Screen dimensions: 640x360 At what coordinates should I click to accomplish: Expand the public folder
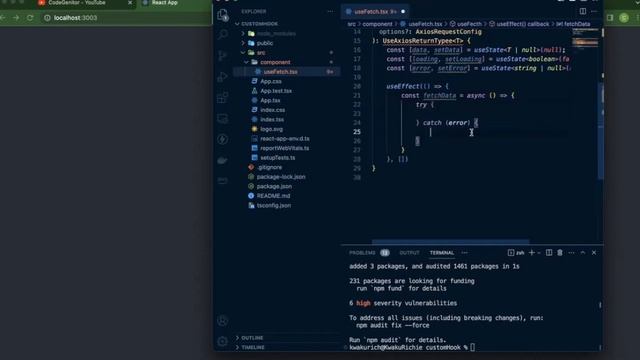click(x=244, y=43)
